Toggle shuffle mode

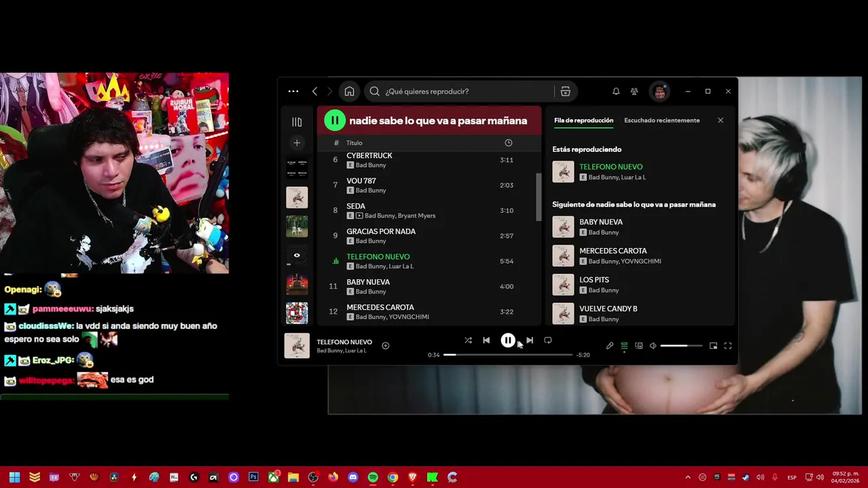coord(468,340)
